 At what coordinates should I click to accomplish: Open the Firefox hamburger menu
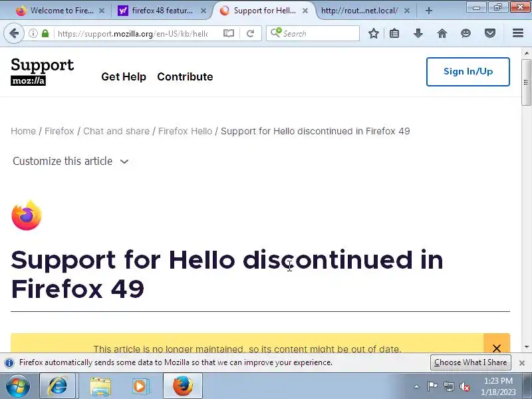(x=518, y=33)
